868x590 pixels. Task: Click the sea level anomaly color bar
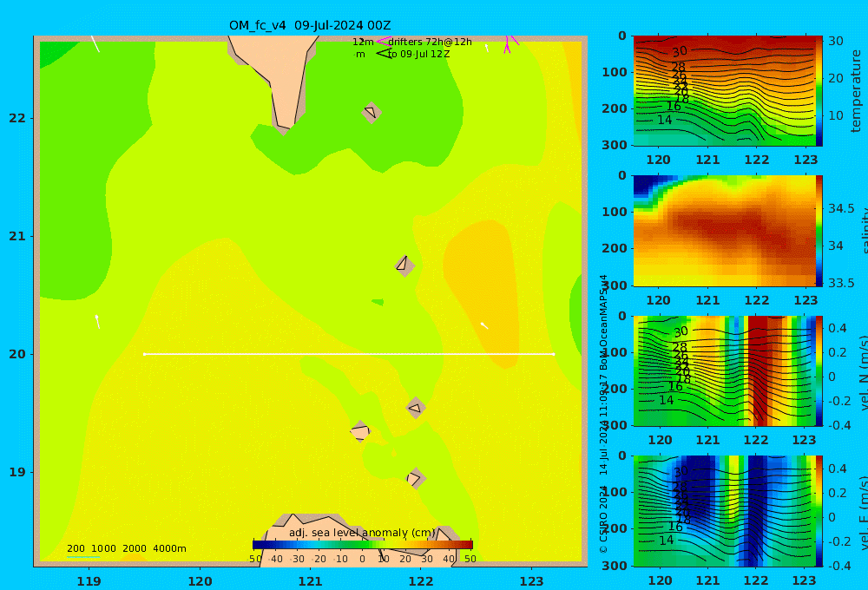(x=363, y=545)
